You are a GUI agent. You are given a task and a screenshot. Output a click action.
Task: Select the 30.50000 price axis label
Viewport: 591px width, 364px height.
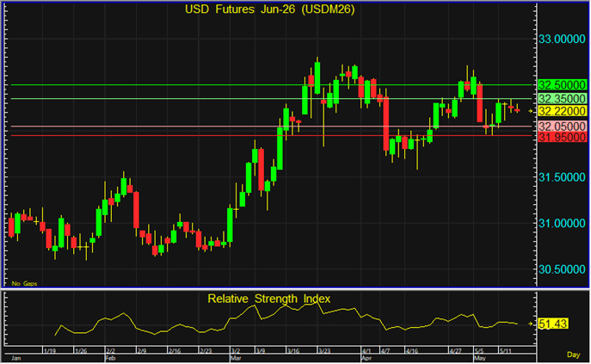tap(562, 269)
